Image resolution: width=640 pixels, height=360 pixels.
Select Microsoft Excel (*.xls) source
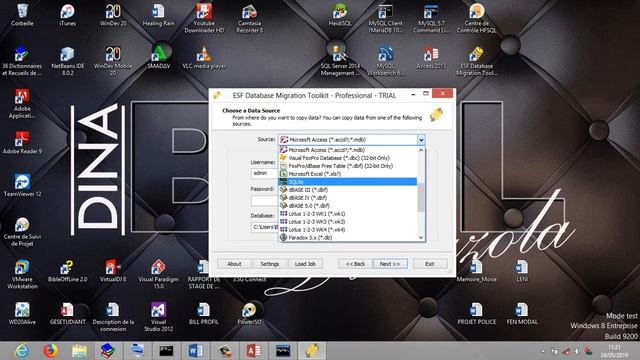click(x=348, y=174)
